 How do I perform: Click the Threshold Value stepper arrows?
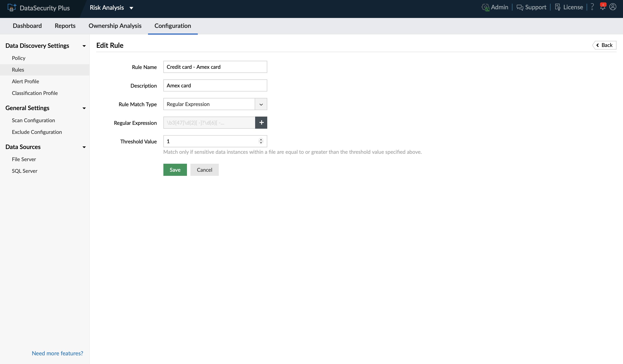[261, 141]
